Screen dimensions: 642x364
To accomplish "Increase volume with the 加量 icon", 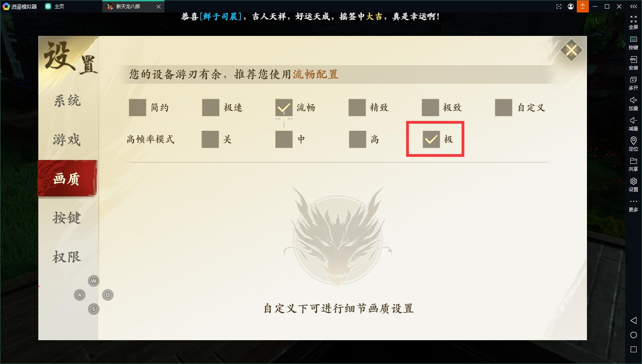I will 633,103.
